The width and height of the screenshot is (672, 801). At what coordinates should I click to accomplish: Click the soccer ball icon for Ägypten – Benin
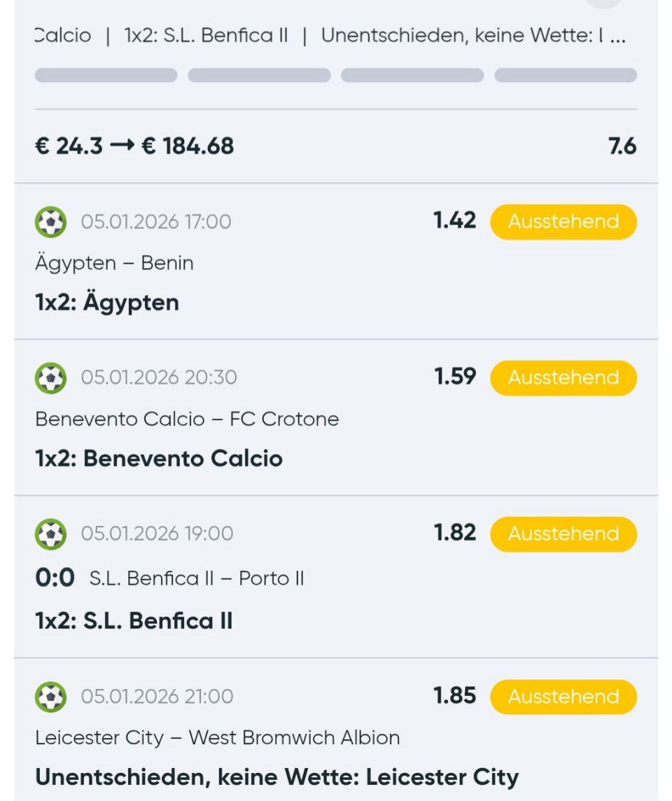coord(50,222)
